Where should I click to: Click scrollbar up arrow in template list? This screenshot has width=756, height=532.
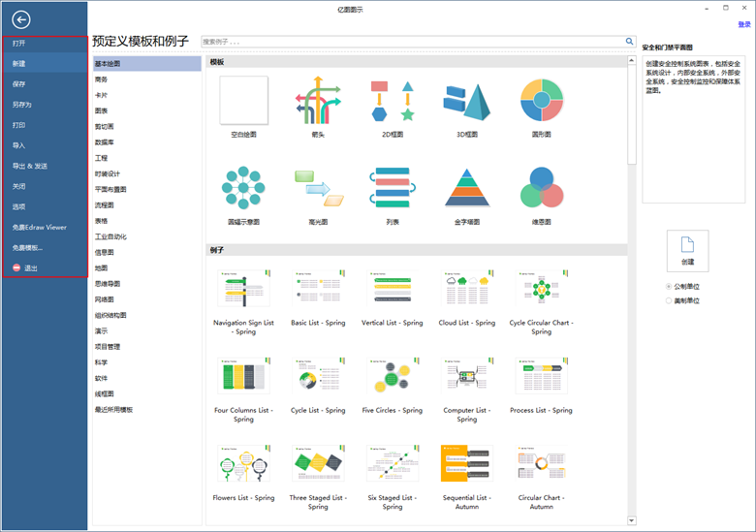(632, 60)
